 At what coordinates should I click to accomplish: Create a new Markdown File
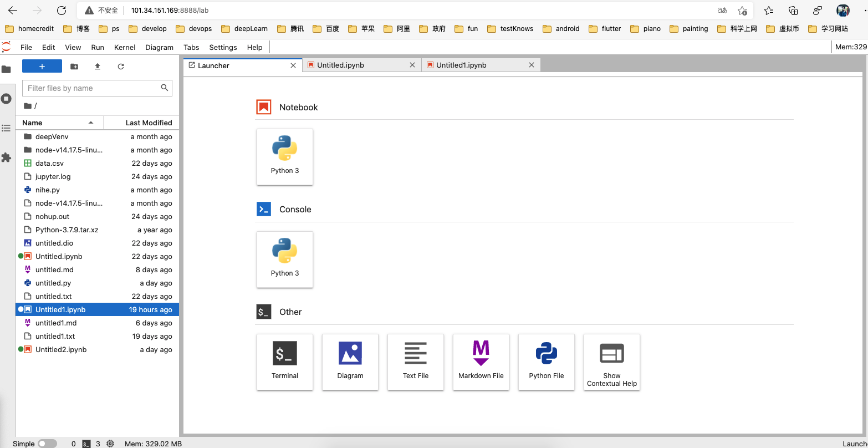point(481,362)
